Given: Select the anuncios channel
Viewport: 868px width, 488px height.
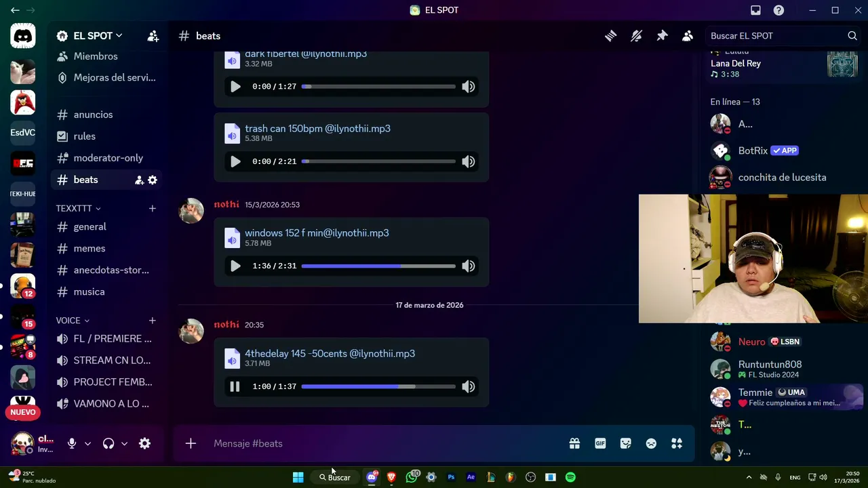Looking at the screenshot, I should (x=106, y=115).
